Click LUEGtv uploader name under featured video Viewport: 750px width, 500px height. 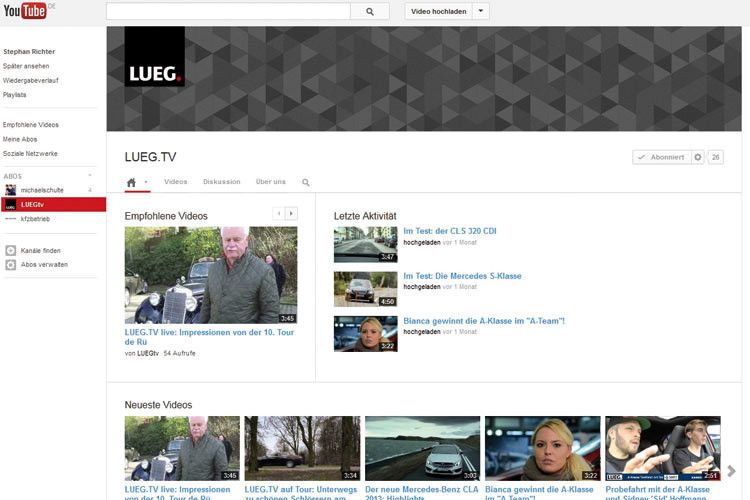(148, 353)
